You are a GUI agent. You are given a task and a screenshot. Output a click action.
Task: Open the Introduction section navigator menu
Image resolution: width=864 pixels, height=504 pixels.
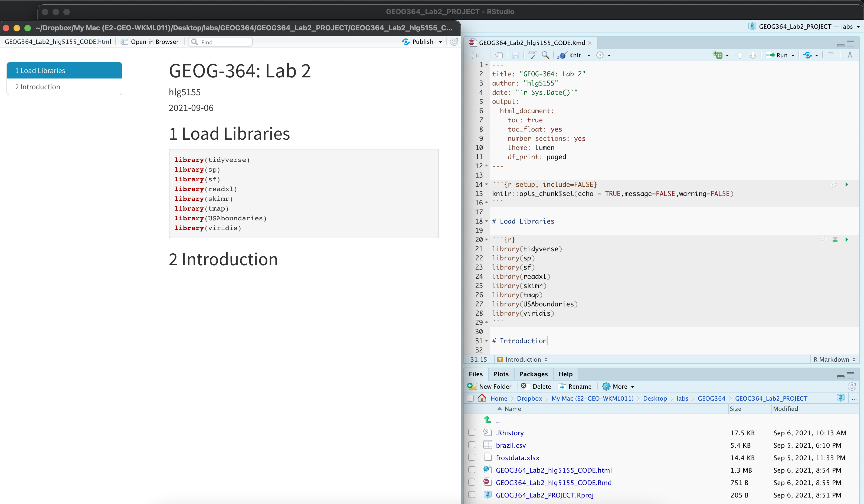[522, 359]
